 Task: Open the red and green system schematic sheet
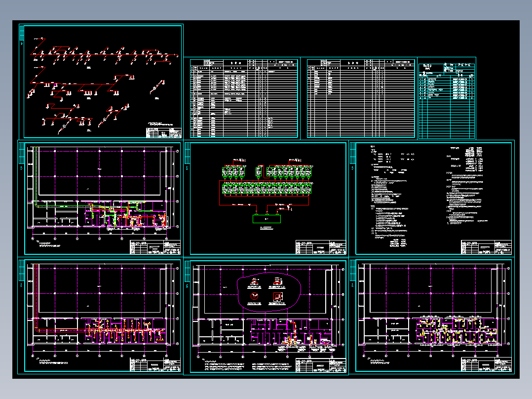coord(266,198)
